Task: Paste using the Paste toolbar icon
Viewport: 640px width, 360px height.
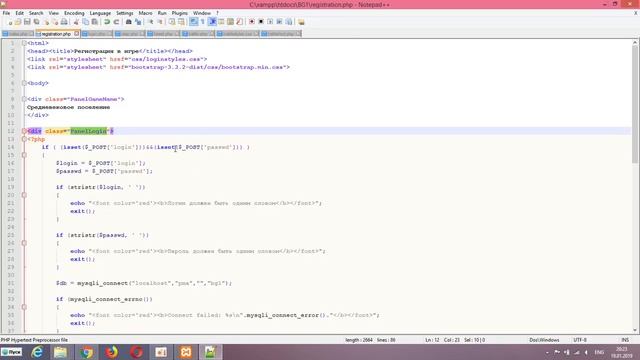Action: click(x=95, y=22)
